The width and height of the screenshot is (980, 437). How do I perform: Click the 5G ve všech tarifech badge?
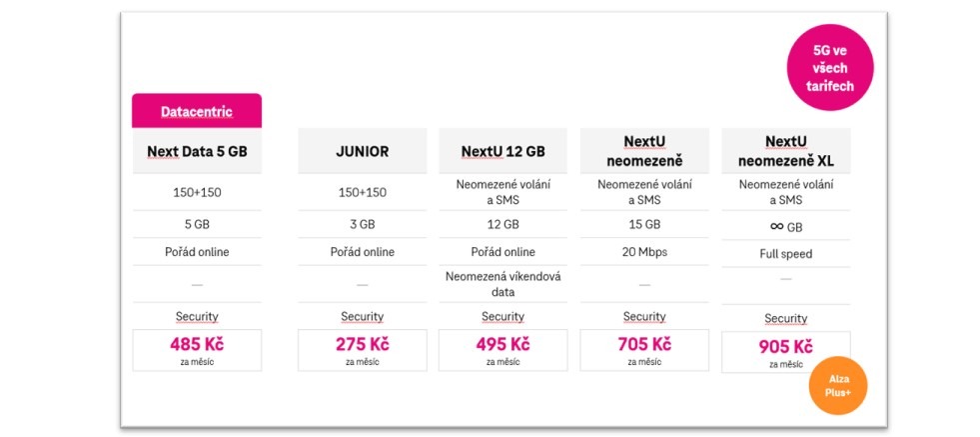tap(830, 67)
